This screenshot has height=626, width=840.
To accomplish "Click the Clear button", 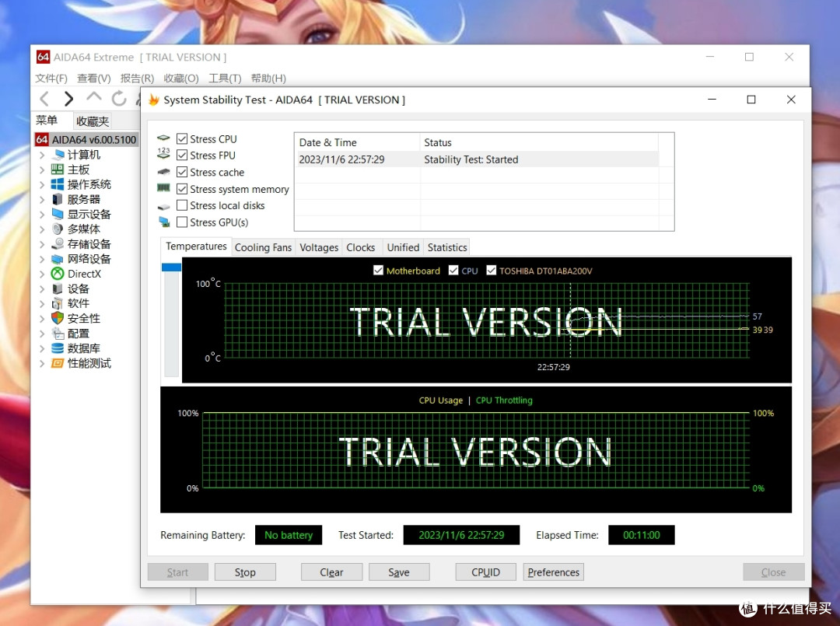I will 331,572.
